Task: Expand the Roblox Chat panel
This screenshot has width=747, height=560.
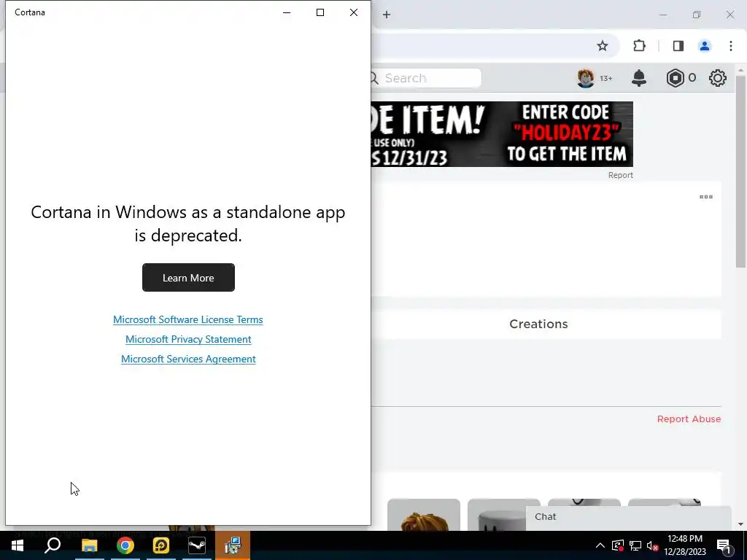Action: coord(628,517)
